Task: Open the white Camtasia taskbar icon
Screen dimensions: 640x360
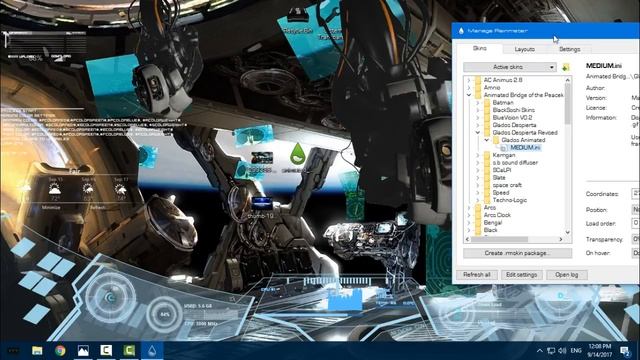Action: pos(106,351)
